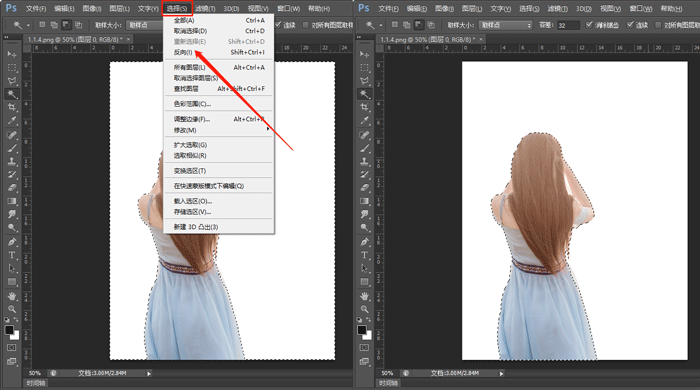Expand the Modify (修改) submenu
The width and height of the screenshot is (700, 390).
pos(218,130)
